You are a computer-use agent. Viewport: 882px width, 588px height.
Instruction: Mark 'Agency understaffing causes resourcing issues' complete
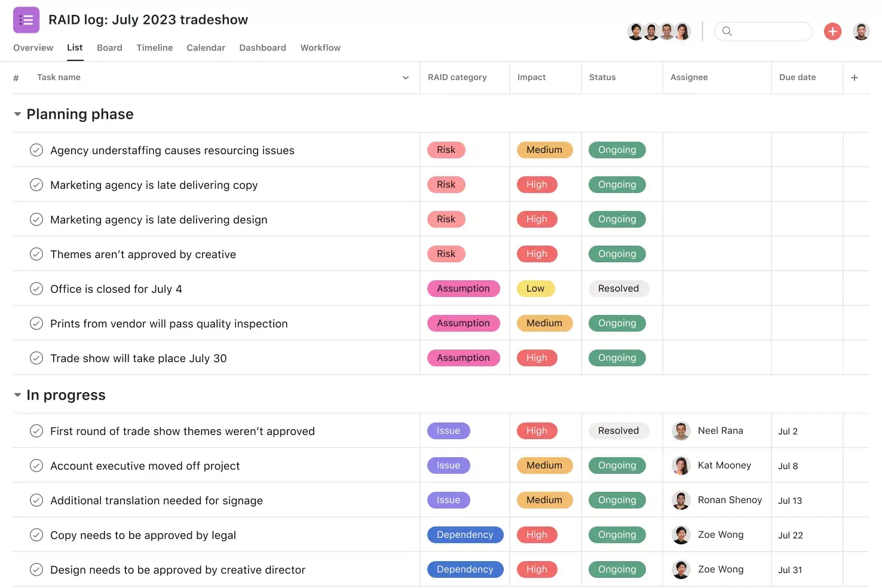(36, 150)
